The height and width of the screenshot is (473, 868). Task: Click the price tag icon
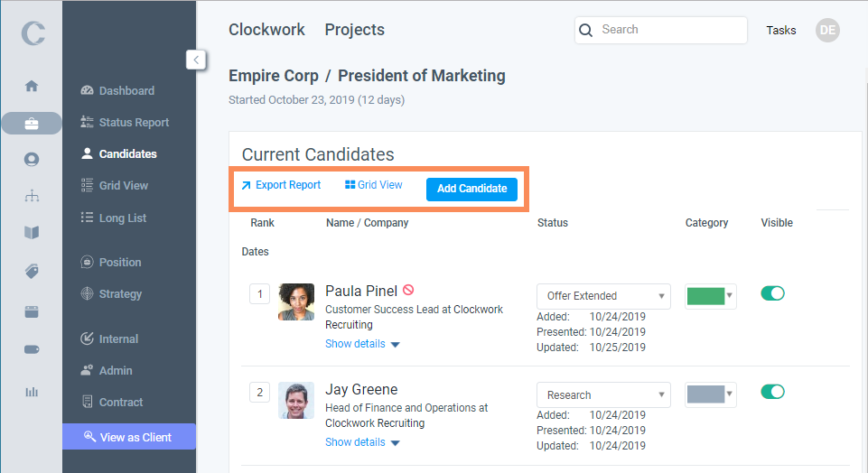[32, 271]
